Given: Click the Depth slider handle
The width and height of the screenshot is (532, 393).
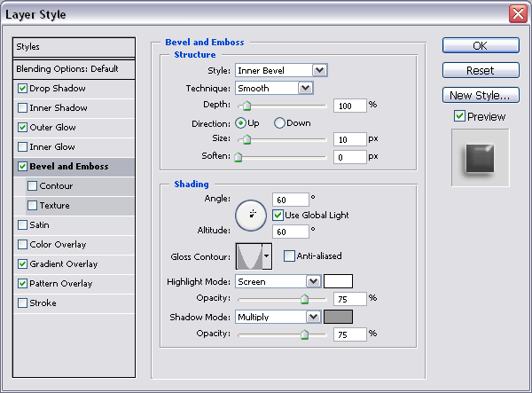Looking at the screenshot, I should [x=247, y=106].
